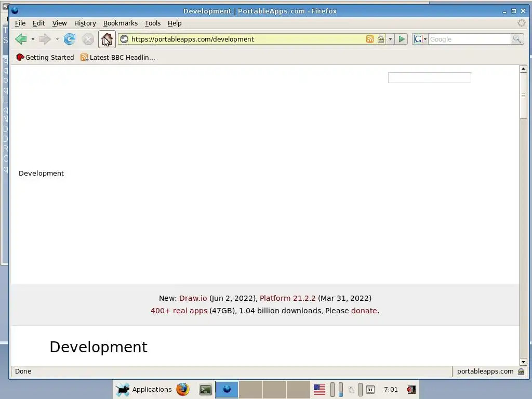Reload the page with the Reload button
Viewport: 532px width, 399px height.
[x=70, y=39]
